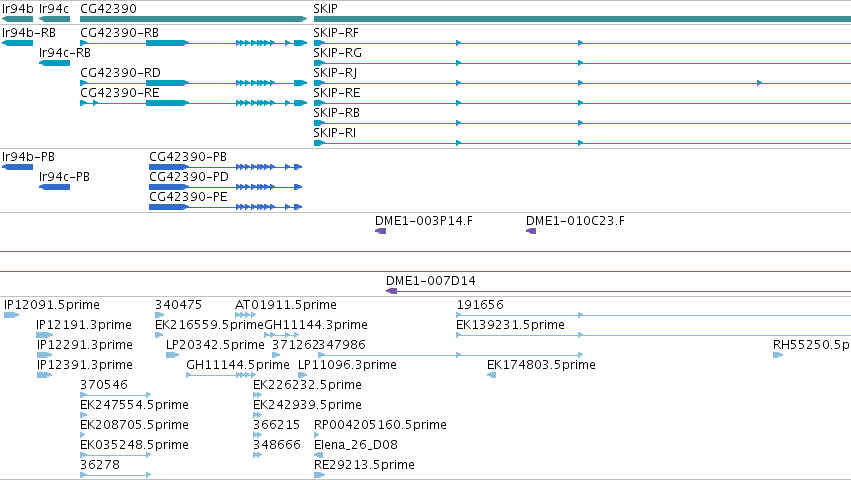
Task: Select the EK174803.5prime label
Action: pyautogui.click(x=542, y=365)
